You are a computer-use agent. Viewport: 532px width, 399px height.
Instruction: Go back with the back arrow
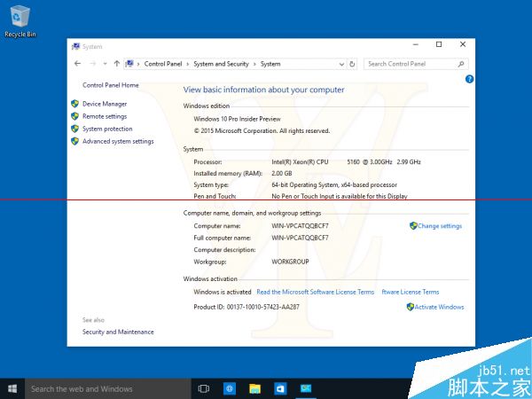pos(77,64)
